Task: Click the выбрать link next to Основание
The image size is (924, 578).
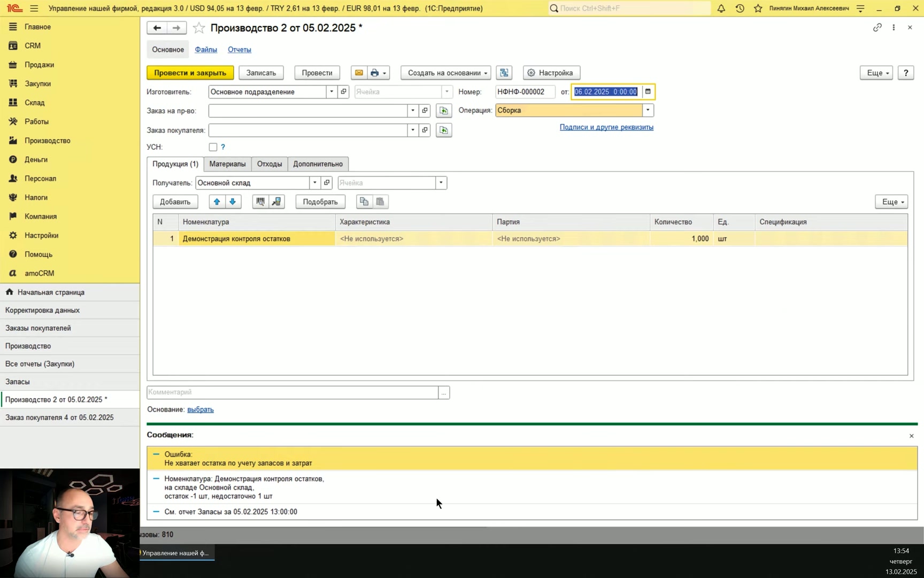Action: tap(201, 409)
